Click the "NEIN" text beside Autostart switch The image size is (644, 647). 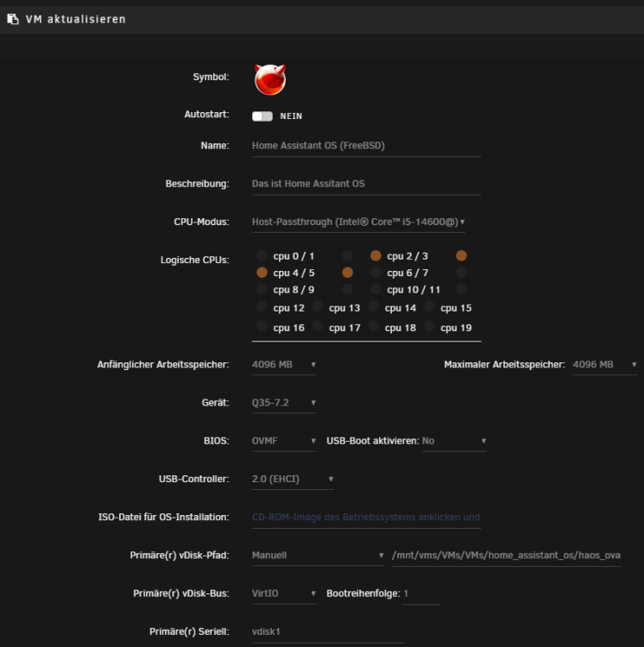[x=291, y=116]
